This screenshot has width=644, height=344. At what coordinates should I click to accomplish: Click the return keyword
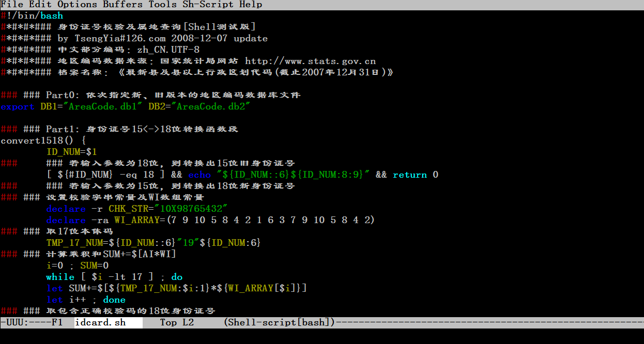pyautogui.click(x=410, y=175)
